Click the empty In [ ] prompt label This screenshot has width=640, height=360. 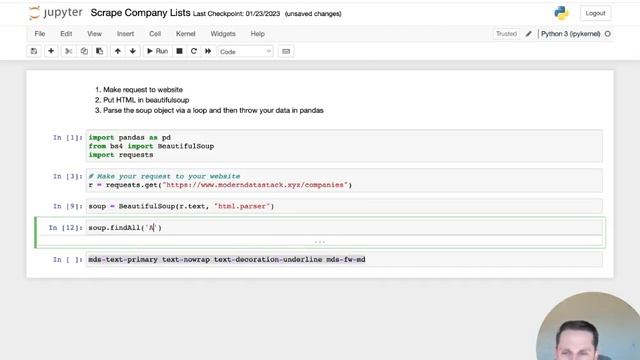pyautogui.click(x=67, y=260)
